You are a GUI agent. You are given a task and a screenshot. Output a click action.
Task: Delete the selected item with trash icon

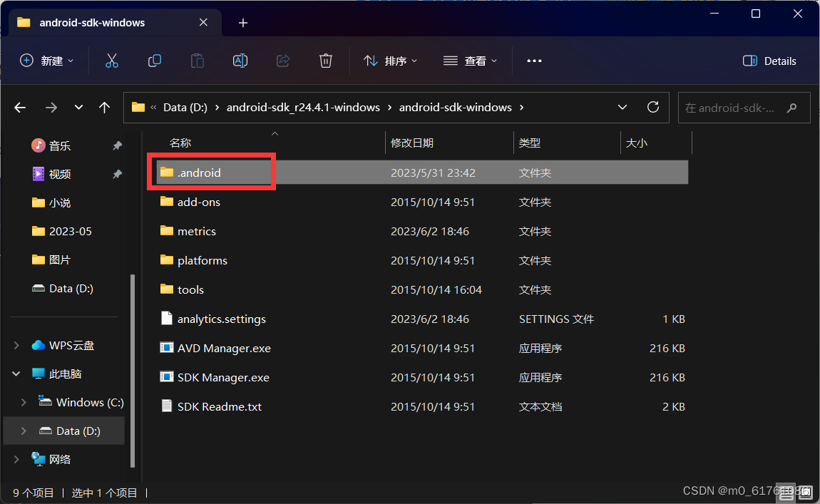point(326,61)
